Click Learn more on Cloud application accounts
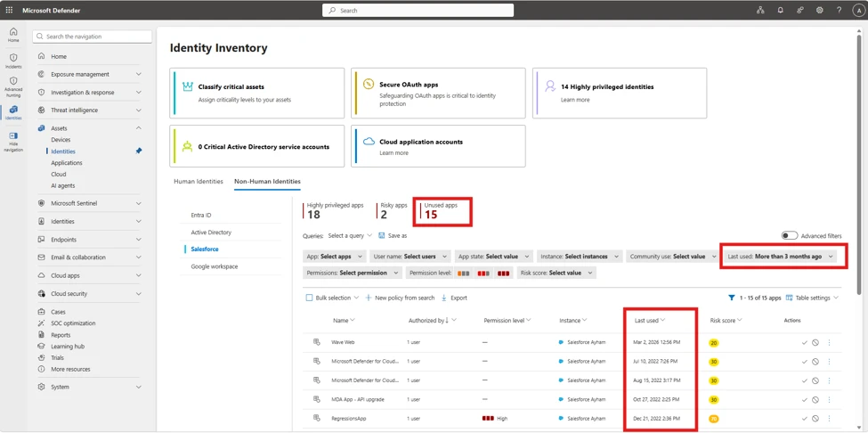 pyautogui.click(x=394, y=153)
